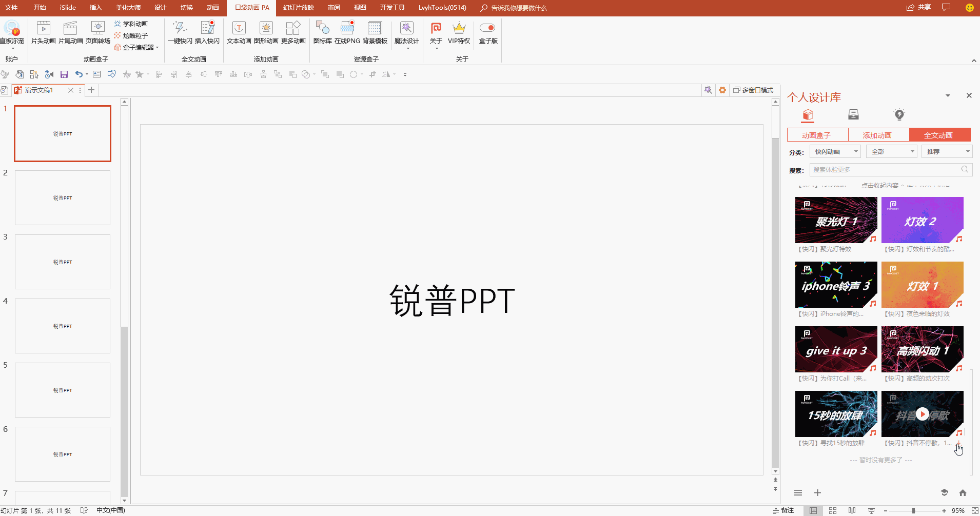Click the 共享 share button

[x=918, y=8]
